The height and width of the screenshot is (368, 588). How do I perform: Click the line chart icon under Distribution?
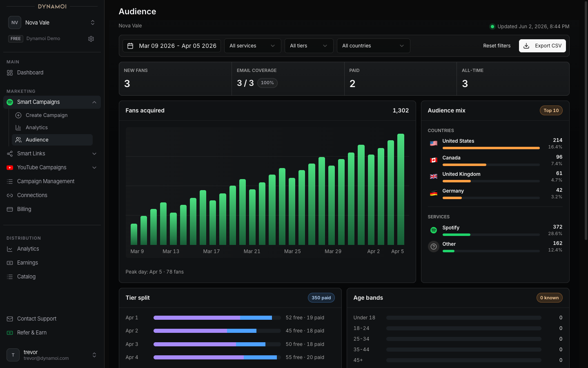pyautogui.click(x=10, y=249)
